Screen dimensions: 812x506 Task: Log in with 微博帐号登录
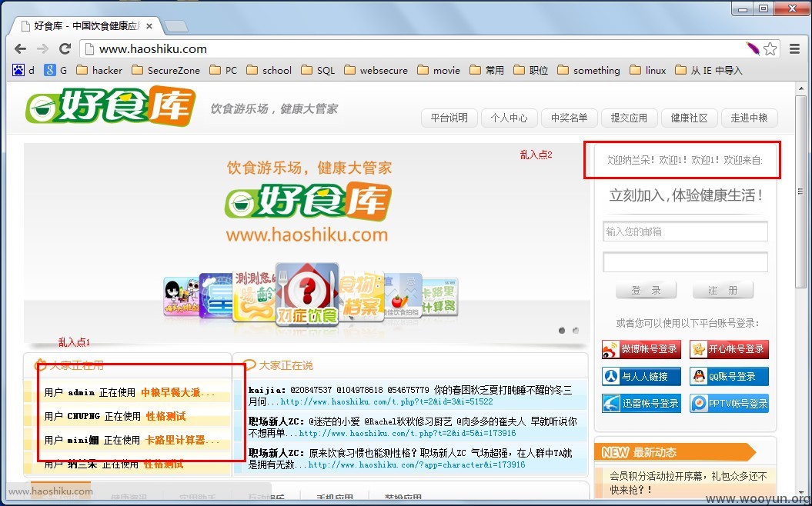tap(641, 349)
